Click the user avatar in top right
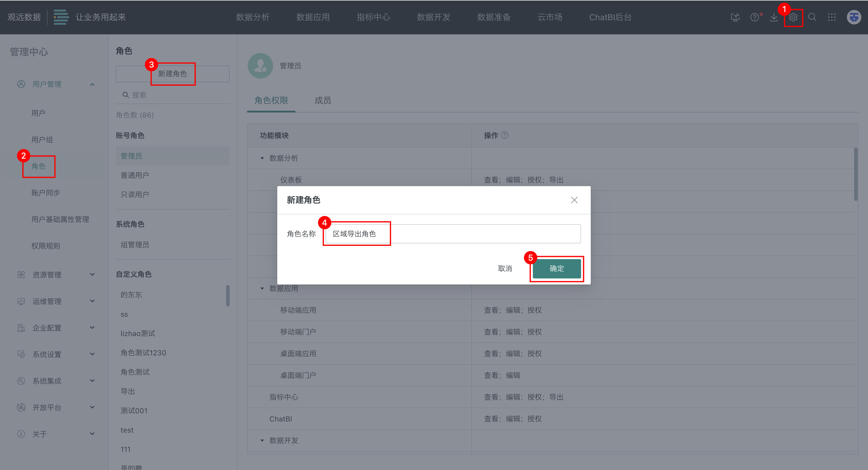The image size is (868, 470). pos(854,17)
